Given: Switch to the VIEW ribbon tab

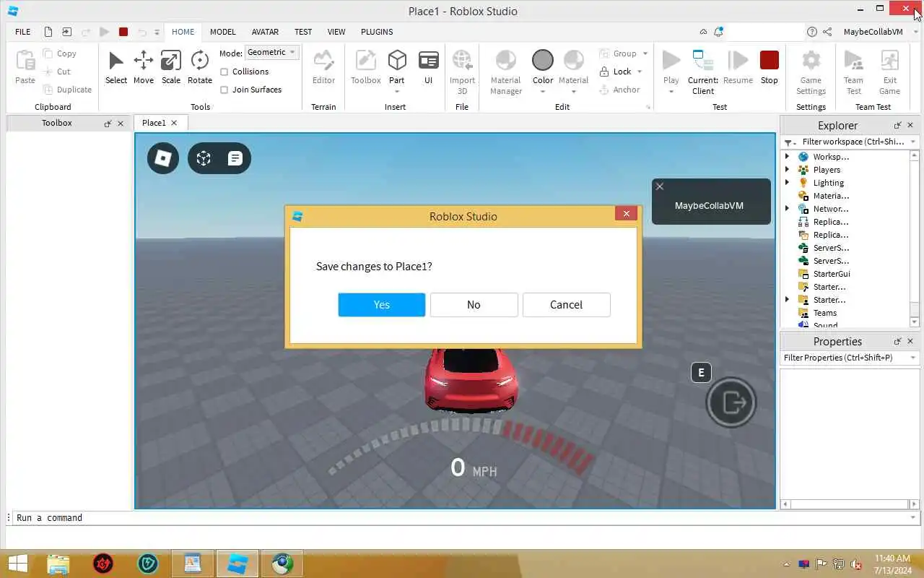Looking at the screenshot, I should 336,32.
